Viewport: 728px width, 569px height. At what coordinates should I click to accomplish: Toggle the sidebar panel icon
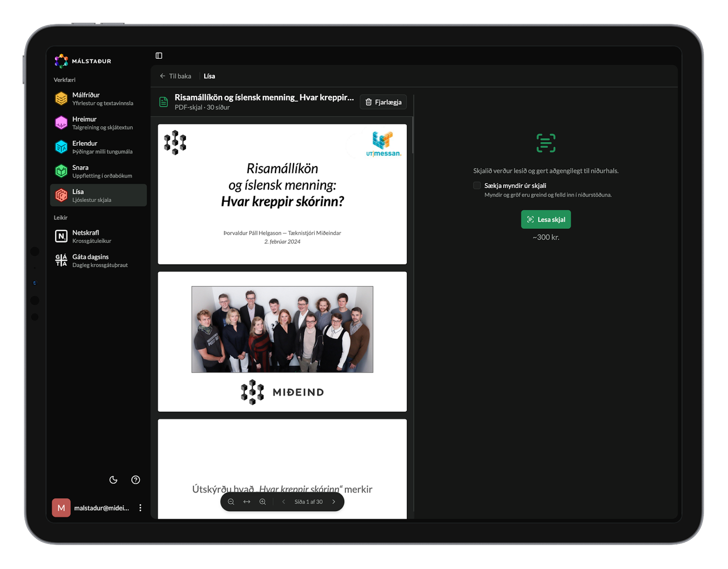(159, 56)
